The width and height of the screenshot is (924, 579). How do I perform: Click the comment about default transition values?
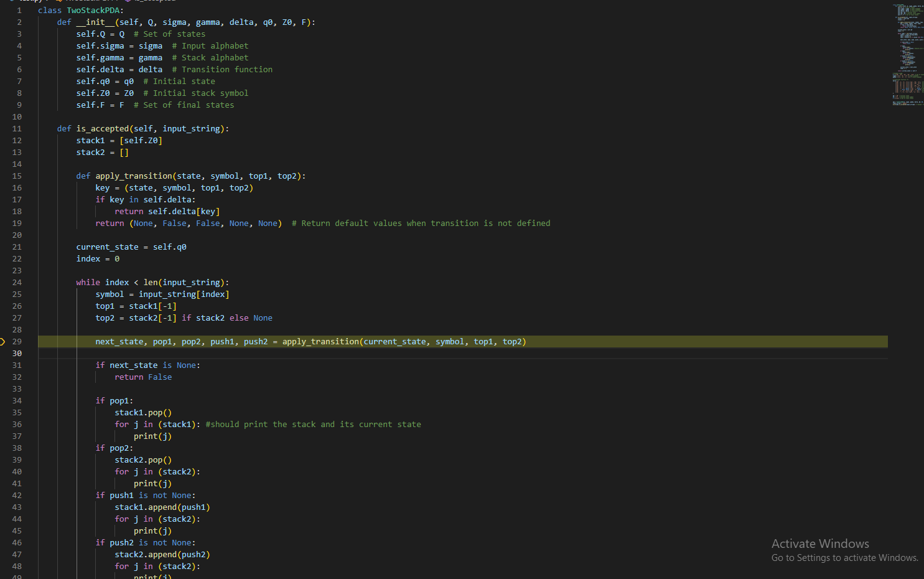tap(421, 223)
